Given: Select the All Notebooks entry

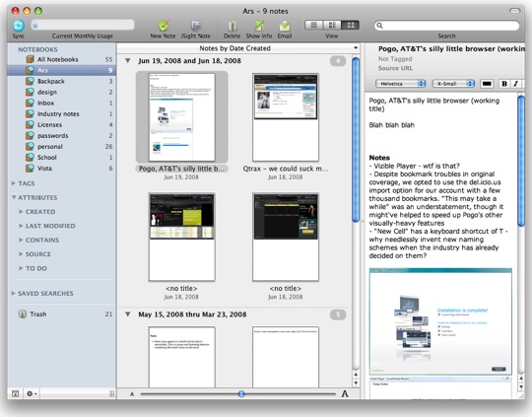Looking at the screenshot, I should pyautogui.click(x=61, y=59).
